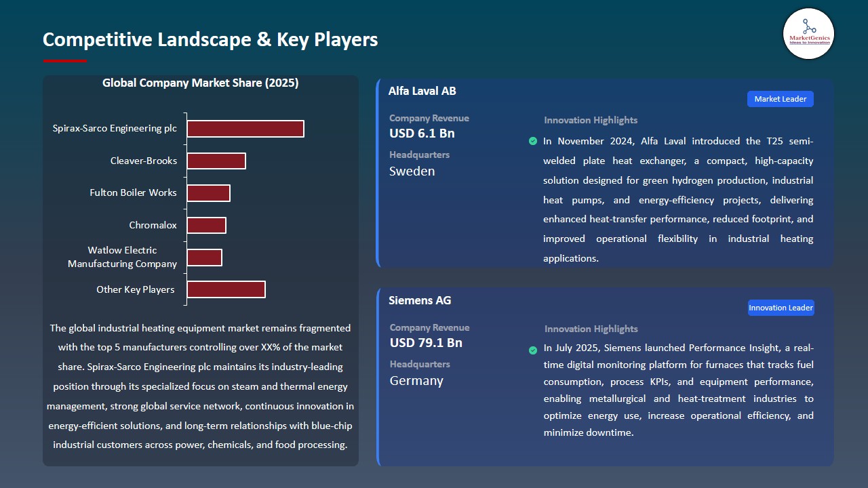Click the Innovation Leader badge
868x488 pixels.
pyautogui.click(x=780, y=308)
